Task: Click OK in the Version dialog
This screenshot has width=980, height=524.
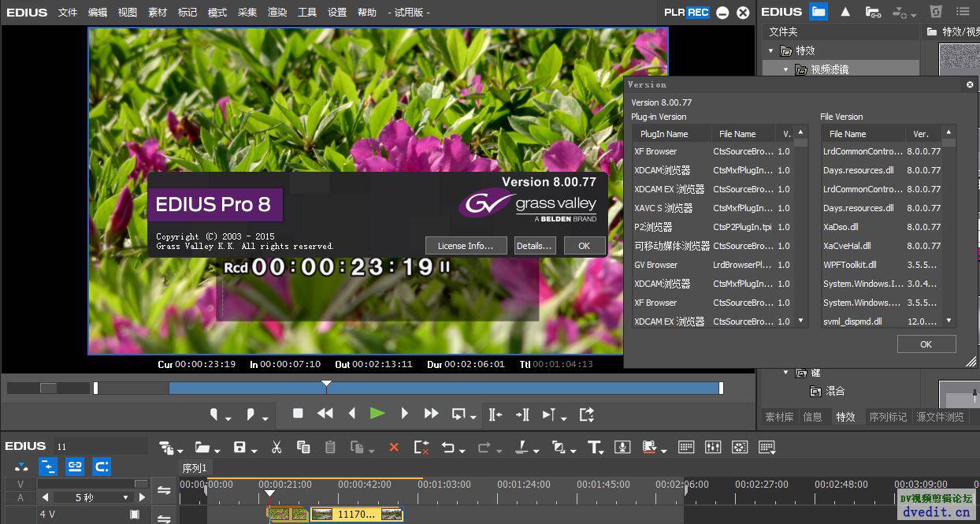Action: pos(926,344)
